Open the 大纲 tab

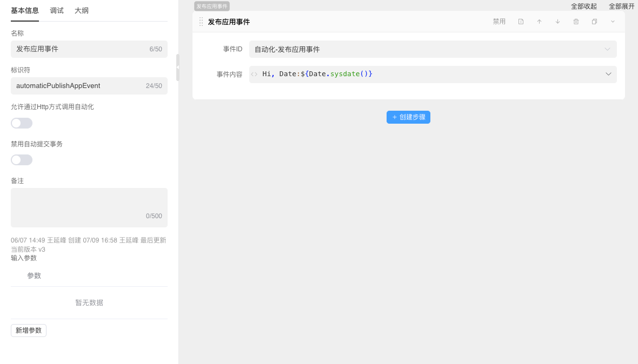pyautogui.click(x=82, y=10)
